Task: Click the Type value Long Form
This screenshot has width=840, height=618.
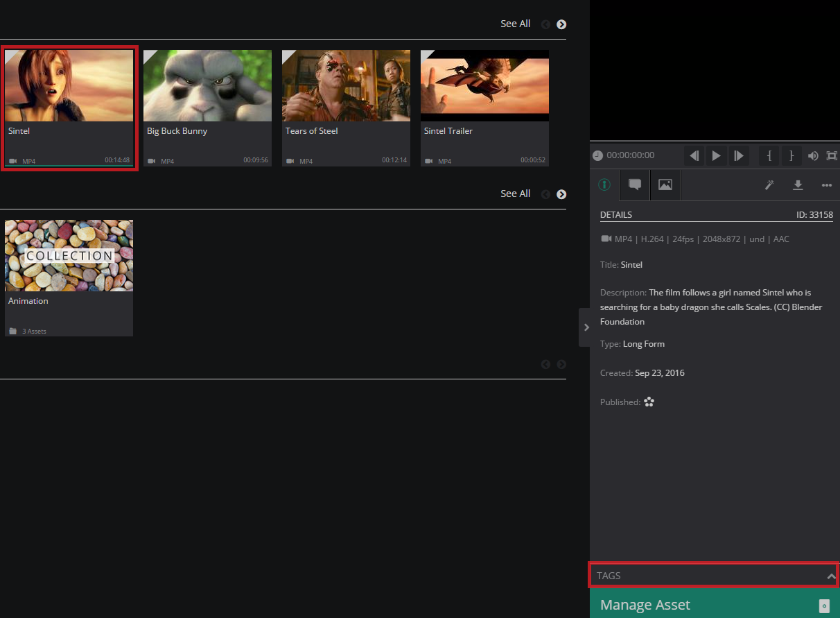Action: click(x=644, y=344)
